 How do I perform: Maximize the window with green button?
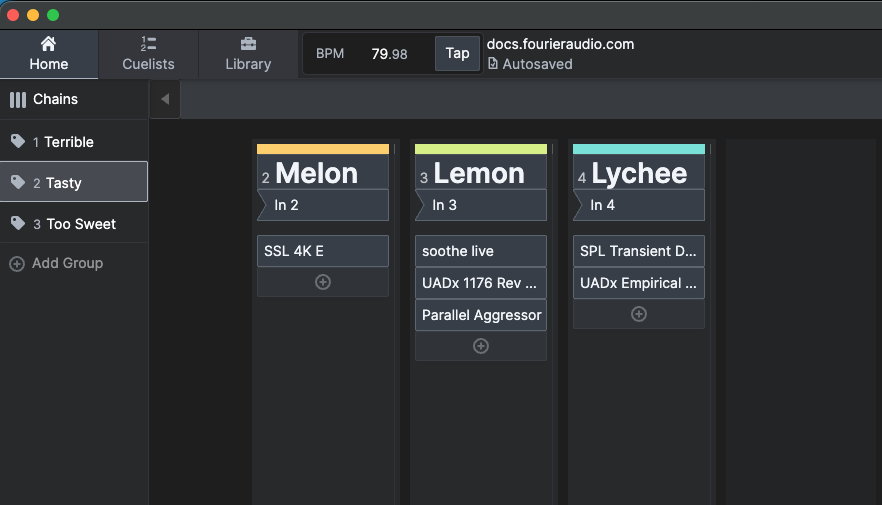coord(53,15)
